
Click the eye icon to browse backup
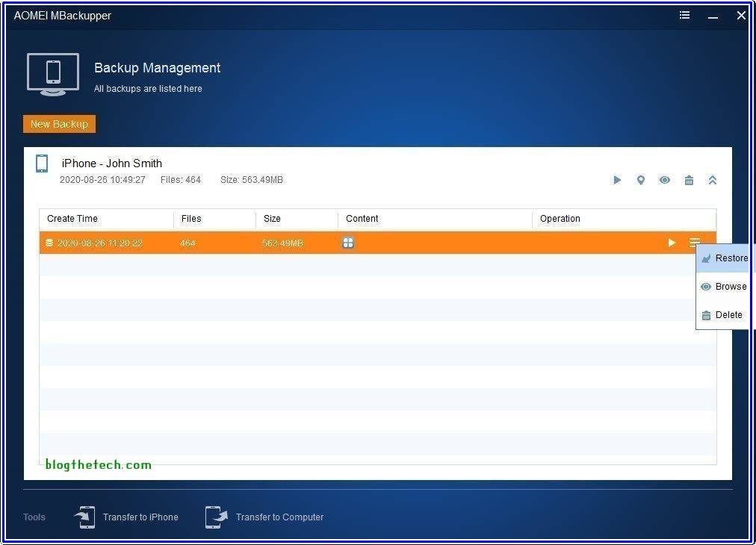[x=664, y=180]
